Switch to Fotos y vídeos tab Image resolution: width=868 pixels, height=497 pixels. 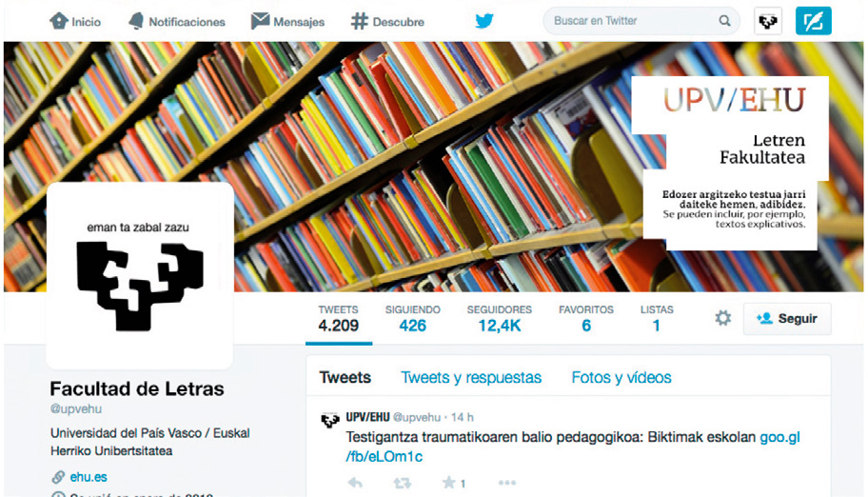pos(621,377)
